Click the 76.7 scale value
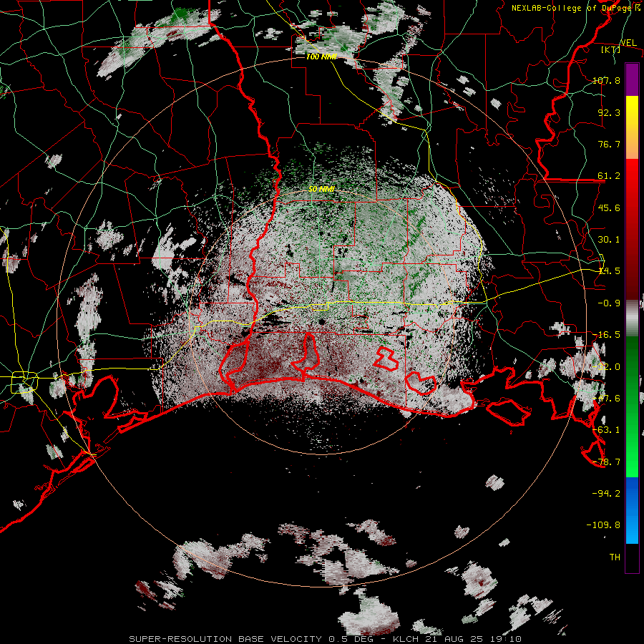 (609, 144)
